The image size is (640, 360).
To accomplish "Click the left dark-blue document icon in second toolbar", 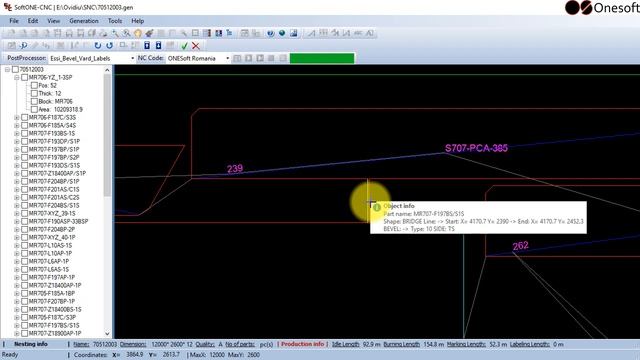I will click(147, 46).
